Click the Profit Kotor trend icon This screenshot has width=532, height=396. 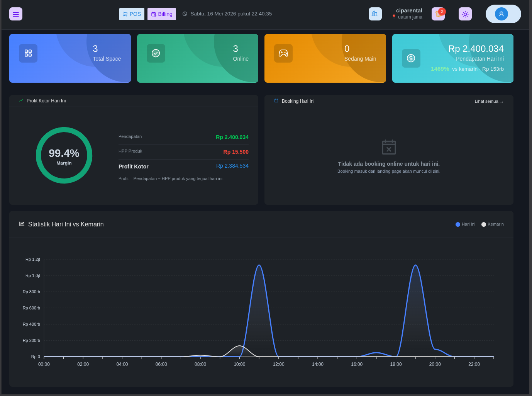pos(21,100)
